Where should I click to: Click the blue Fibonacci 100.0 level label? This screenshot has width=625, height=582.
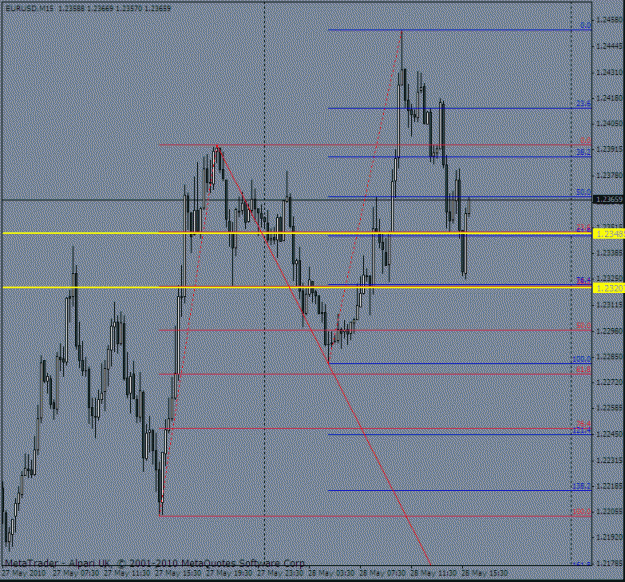pyautogui.click(x=582, y=359)
